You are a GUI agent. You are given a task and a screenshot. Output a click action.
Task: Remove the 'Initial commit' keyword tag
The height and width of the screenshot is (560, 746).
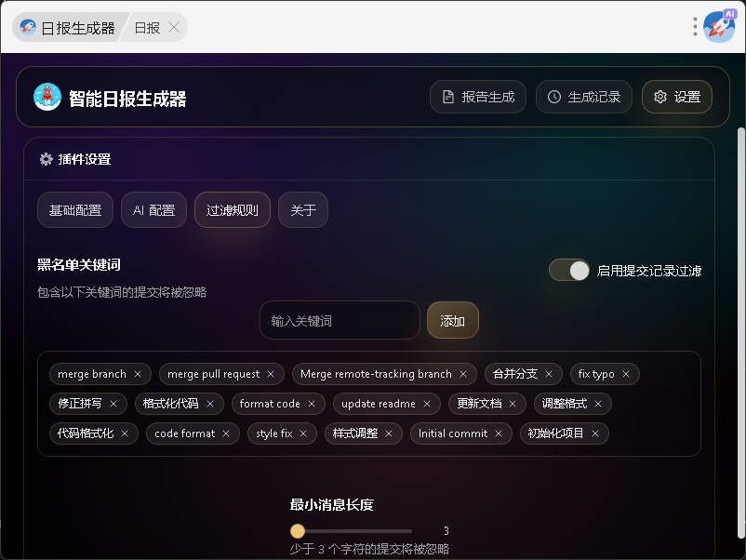coord(499,433)
